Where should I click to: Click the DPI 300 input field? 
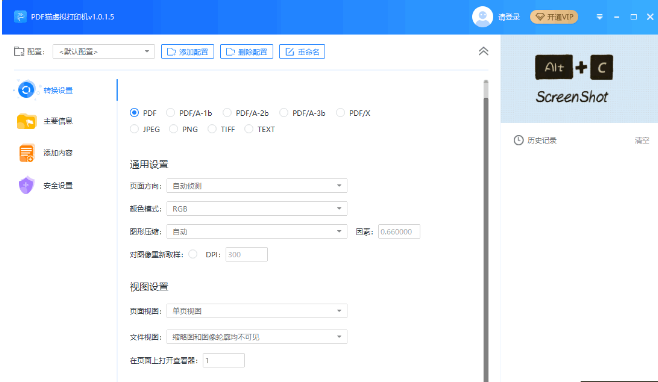tap(246, 254)
